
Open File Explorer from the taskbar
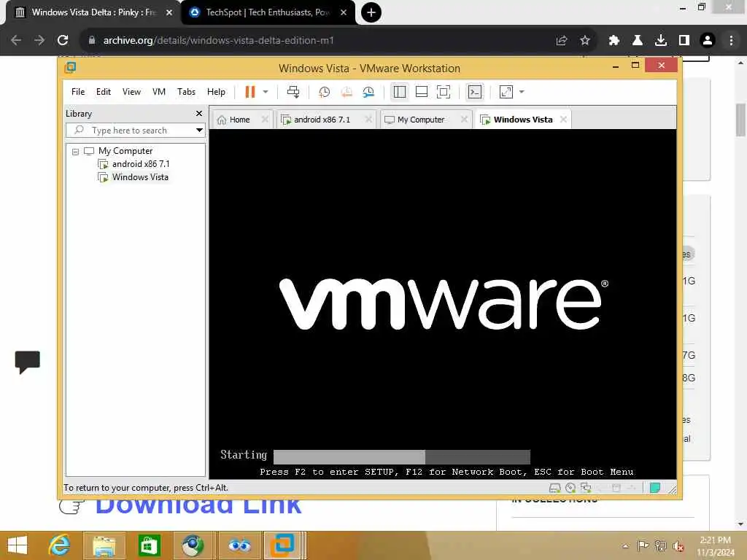click(x=104, y=545)
